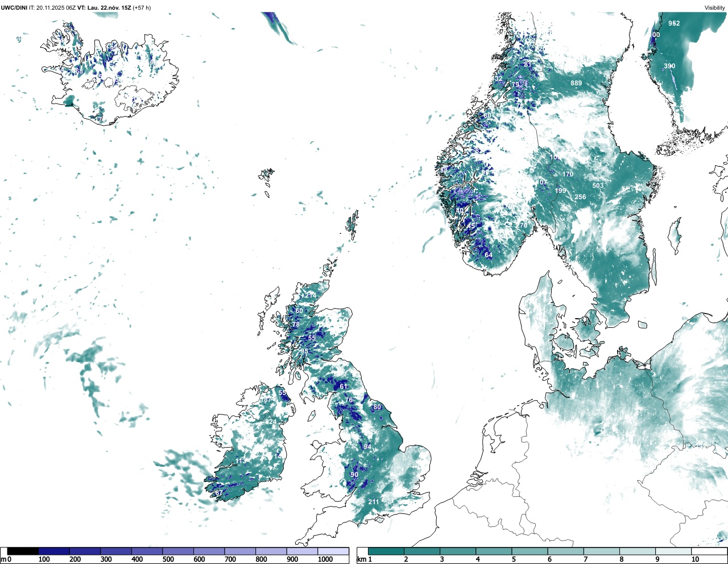Click the '76' value in northern England
This screenshot has height=564, width=728.
(x=349, y=400)
